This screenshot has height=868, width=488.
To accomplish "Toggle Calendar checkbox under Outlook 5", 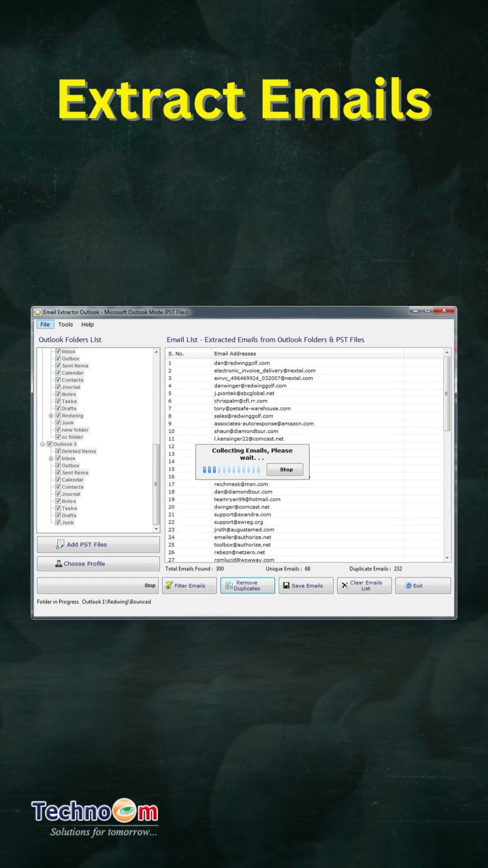I will pyautogui.click(x=58, y=480).
